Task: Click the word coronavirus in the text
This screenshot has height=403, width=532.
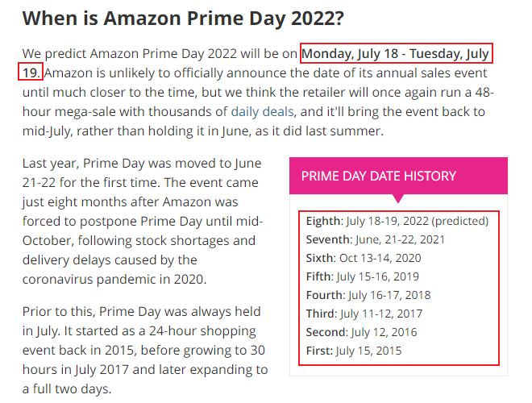Action: click(x=58, y=280)
